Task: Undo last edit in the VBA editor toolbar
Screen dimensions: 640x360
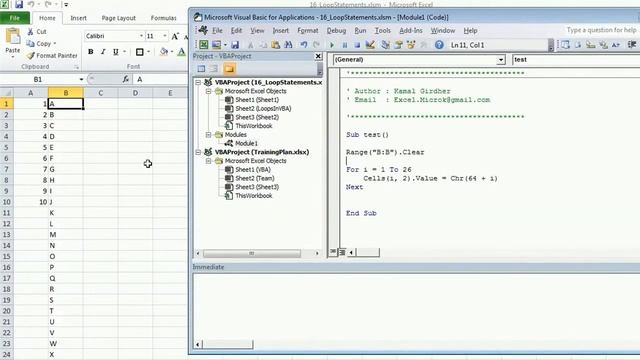Action: click(x=304, y=45)
